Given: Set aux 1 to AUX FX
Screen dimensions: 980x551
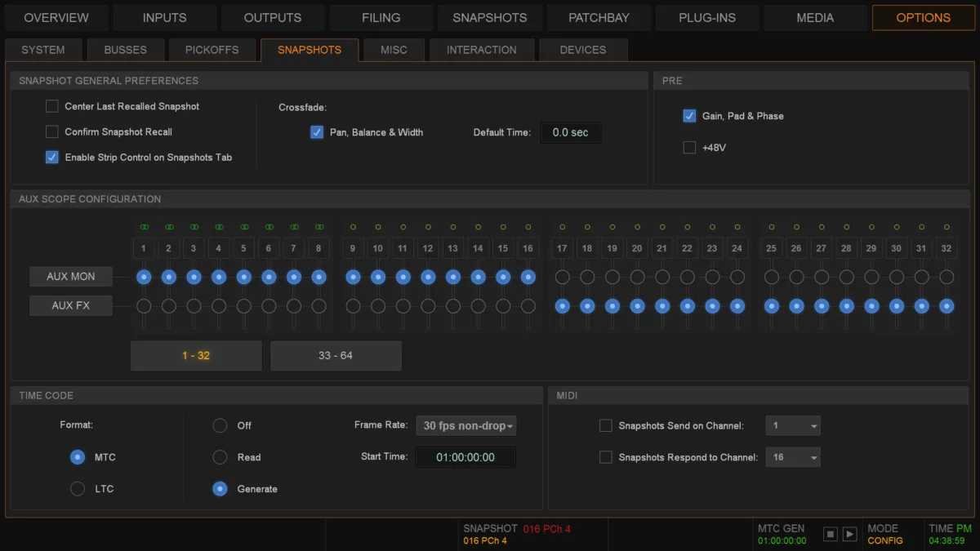Looking at the screenshot, I should point(144,306).
